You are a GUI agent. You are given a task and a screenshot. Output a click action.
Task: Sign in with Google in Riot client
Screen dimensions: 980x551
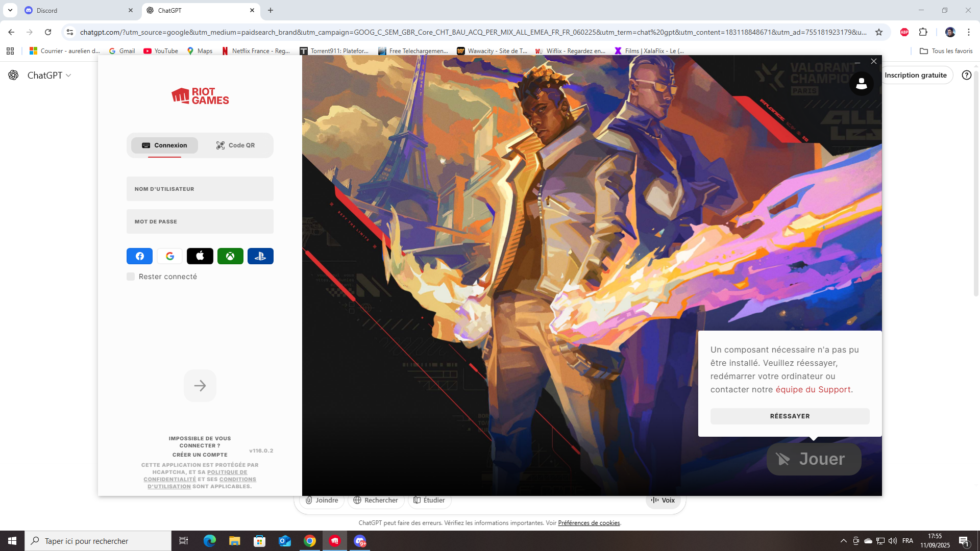point(170,256)
